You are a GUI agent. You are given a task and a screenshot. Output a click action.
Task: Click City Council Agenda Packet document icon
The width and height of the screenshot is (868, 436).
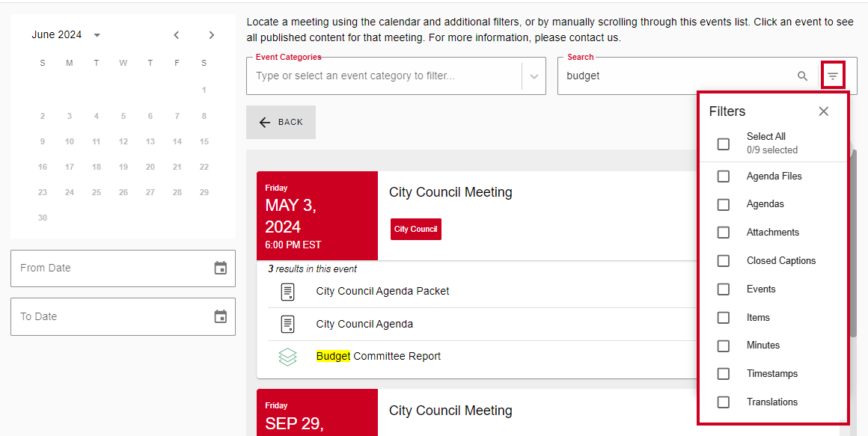click(288, 292)
